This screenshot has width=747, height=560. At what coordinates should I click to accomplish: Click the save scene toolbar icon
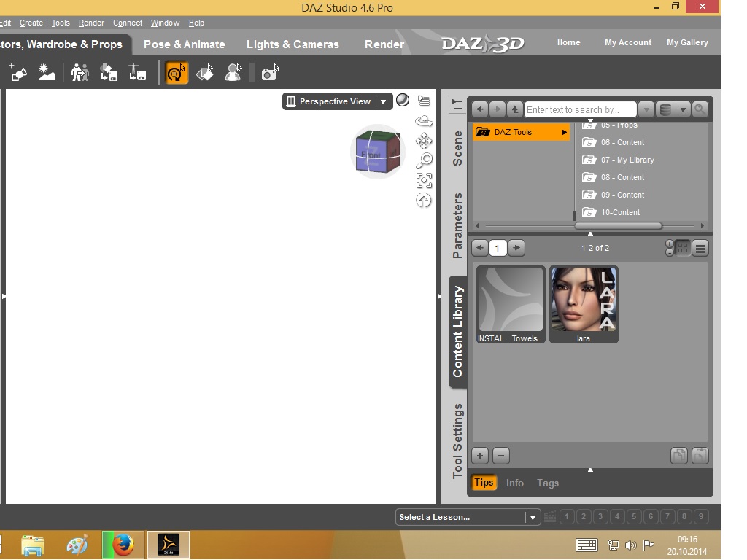click(x=137, y=73)
